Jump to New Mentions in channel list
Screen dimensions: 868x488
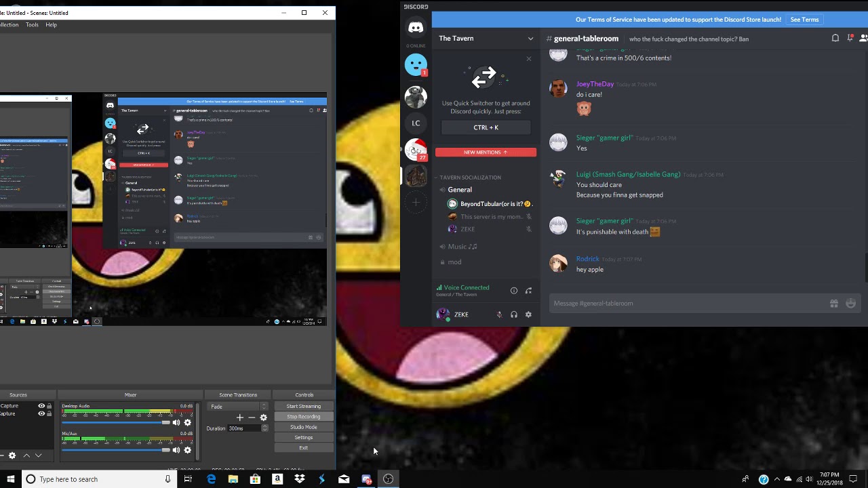[x=486, y=152]
